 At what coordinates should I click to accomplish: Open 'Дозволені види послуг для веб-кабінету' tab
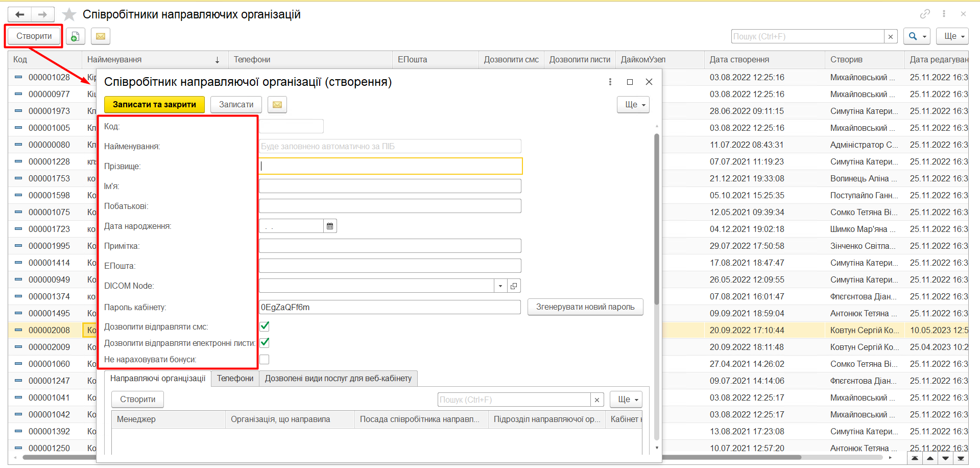coord(338,379)
